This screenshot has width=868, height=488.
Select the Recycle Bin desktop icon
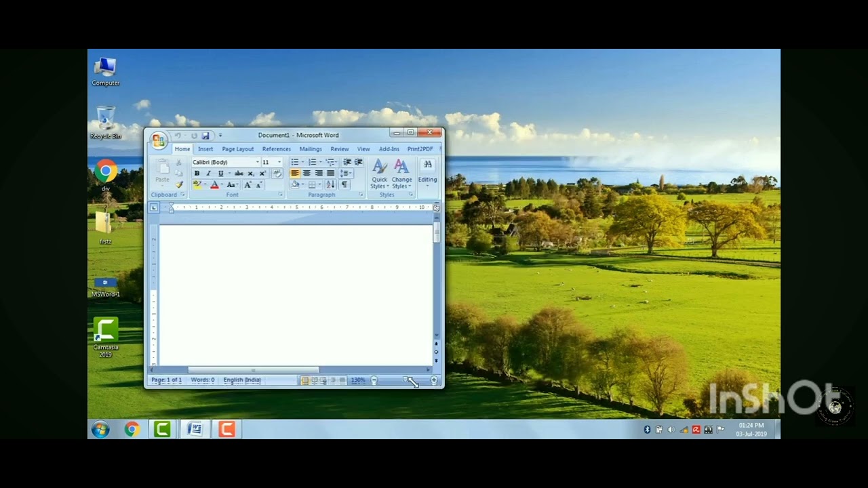tap(106, 123)
